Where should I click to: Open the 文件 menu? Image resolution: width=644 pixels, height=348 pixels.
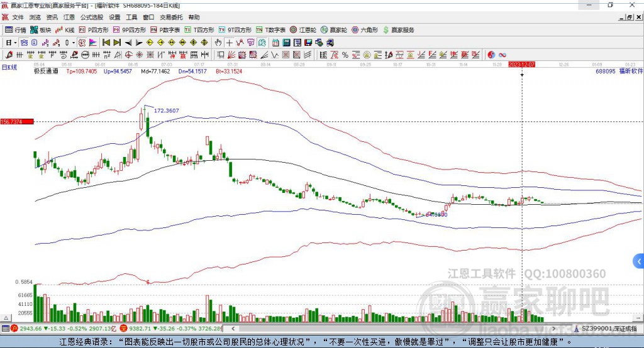point(18,17)
